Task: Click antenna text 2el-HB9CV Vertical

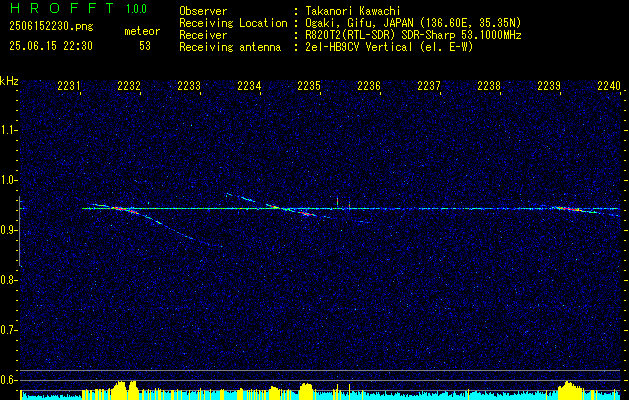Action: tap(359, 47)
